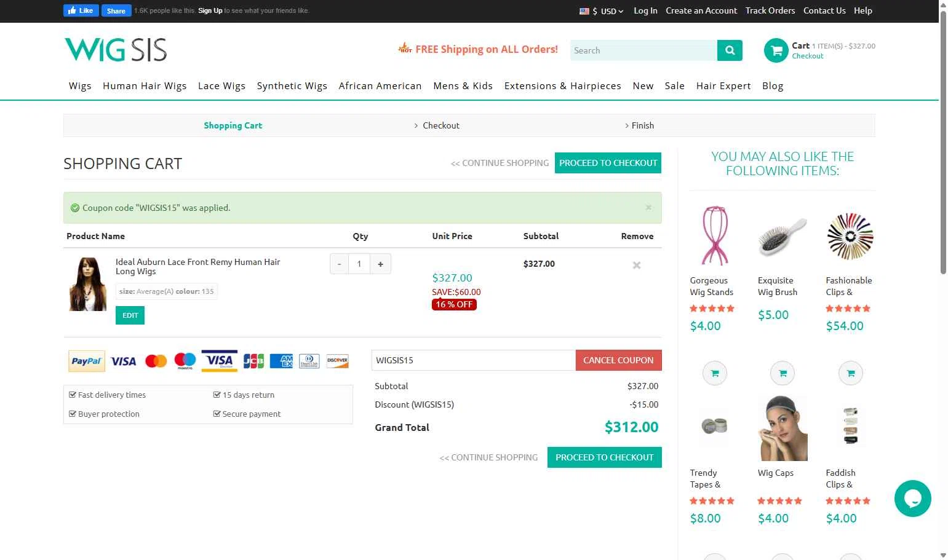The height and width of the screenshot is (560, 948).
Task: Click the JCB card icon
Action: tap(253, 361)
